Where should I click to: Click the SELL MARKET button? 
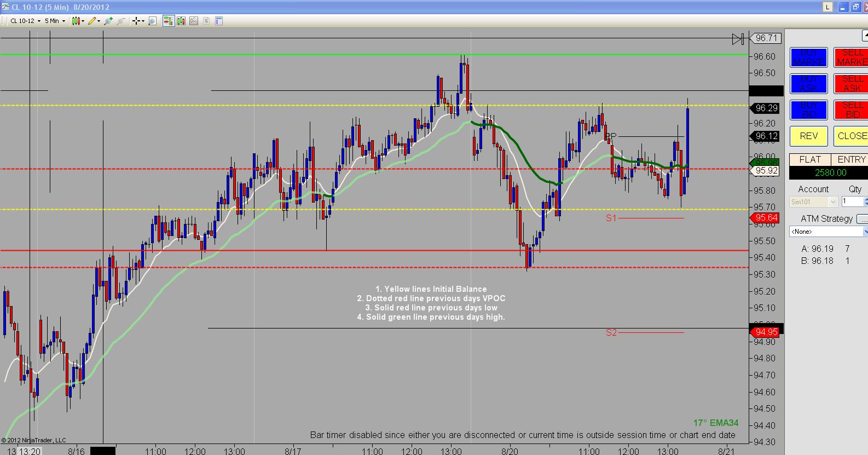(x=852, y=57)
